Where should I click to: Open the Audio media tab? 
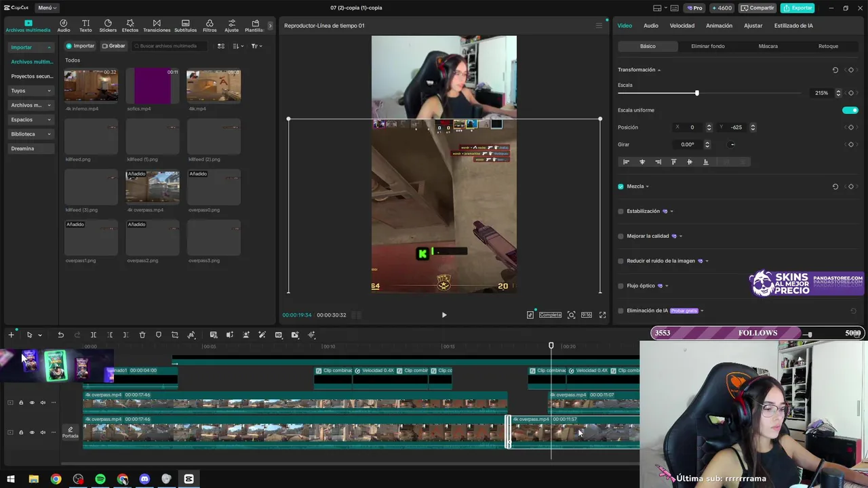63,26
